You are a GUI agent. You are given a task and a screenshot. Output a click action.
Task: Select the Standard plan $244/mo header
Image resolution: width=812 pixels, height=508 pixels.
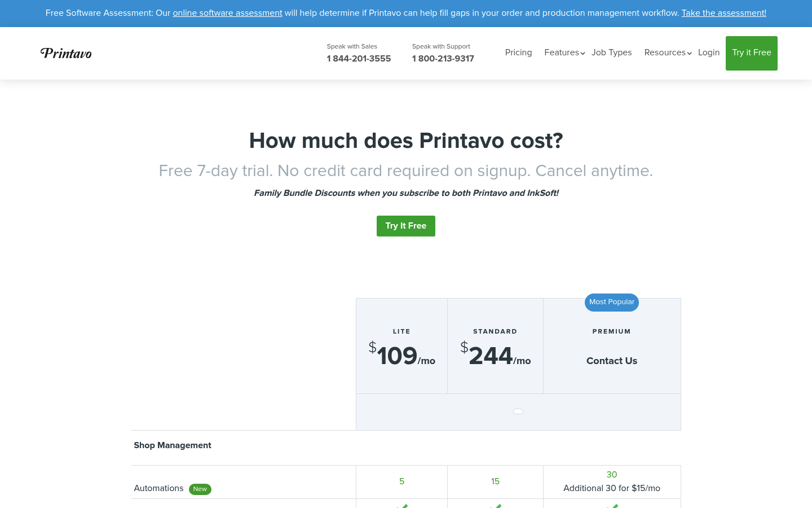(x=495, y=346)
